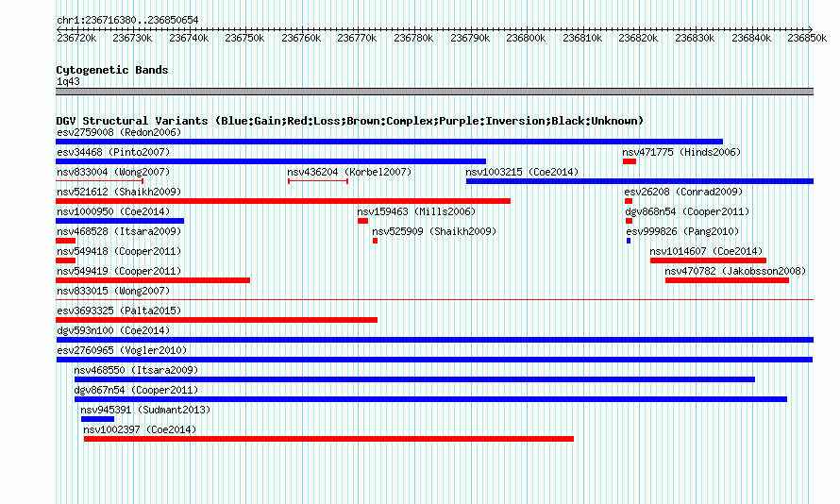The width and height of the screenshot is (840, 504).
Task: Select the red nsv1002397 loss bar
Action: point(329,439)
